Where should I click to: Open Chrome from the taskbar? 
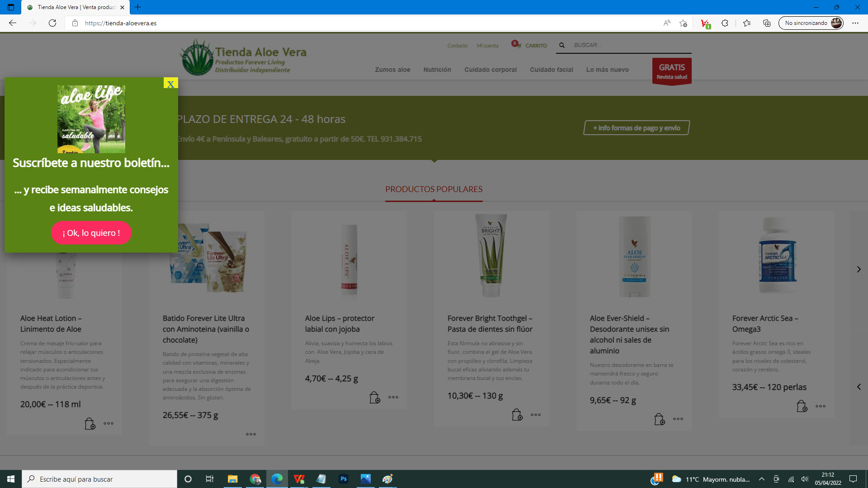[x=255, y=479]
